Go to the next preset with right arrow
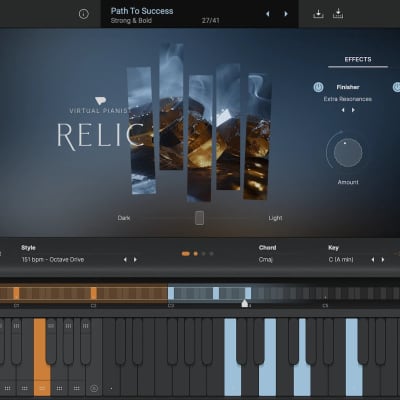This screenshot has height=400, width=400. (x=286, y=14)
